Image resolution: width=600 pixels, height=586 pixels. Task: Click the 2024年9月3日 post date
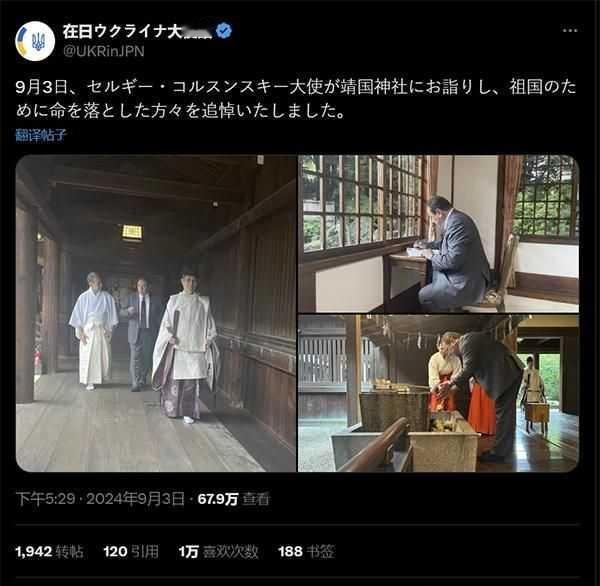pos(135,499)
